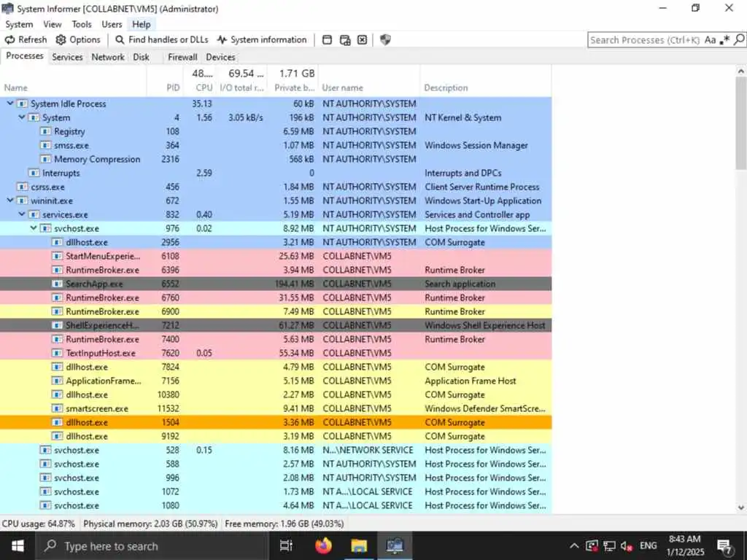Click the CPU usage status bar entry

coord(39,524)
